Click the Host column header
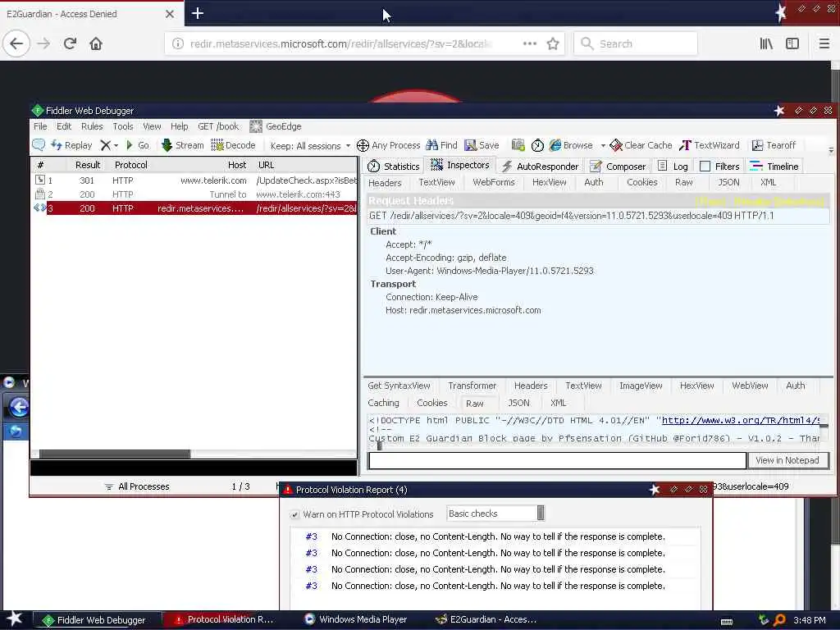 [237, 165]
